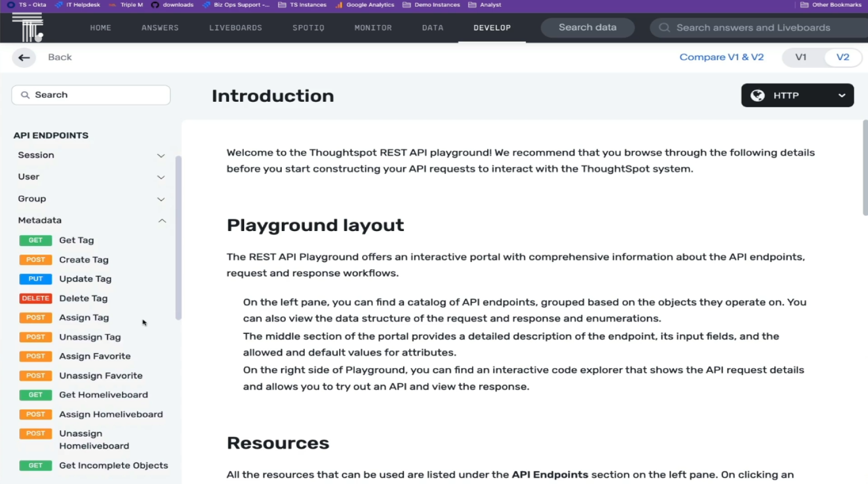Select the GET Get Tag endpoint
Image resolution: width=868 pixels, height=484 pixels.
(x=77, y=240)
